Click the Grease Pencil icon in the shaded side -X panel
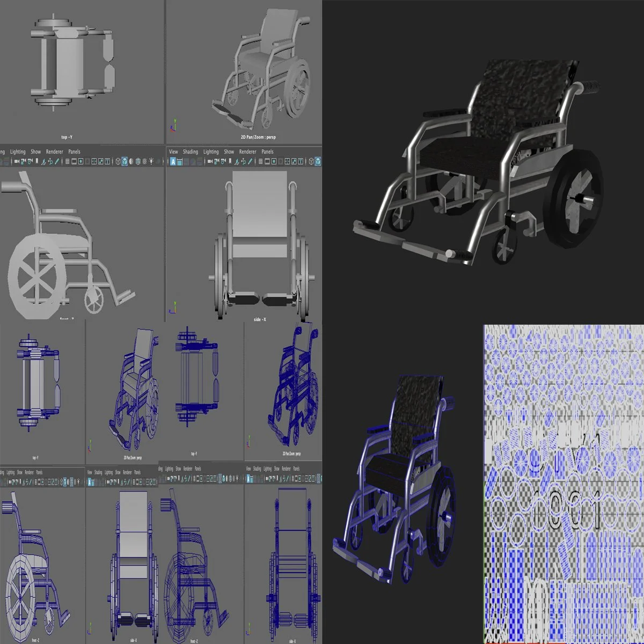This screenshot has height=644, width=644. click(x=250, y=162)
